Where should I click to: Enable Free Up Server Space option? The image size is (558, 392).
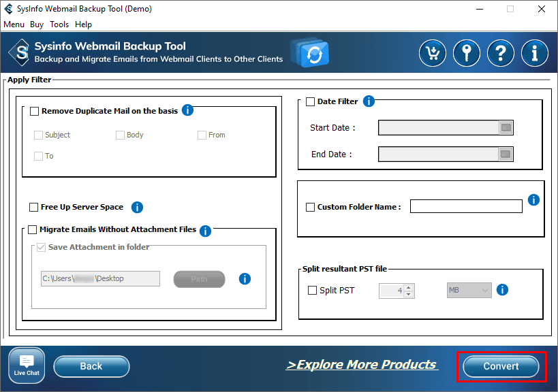33,207
